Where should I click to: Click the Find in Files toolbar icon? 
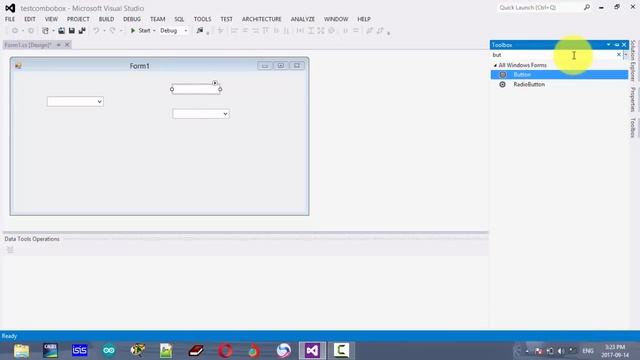click(200, 31)
